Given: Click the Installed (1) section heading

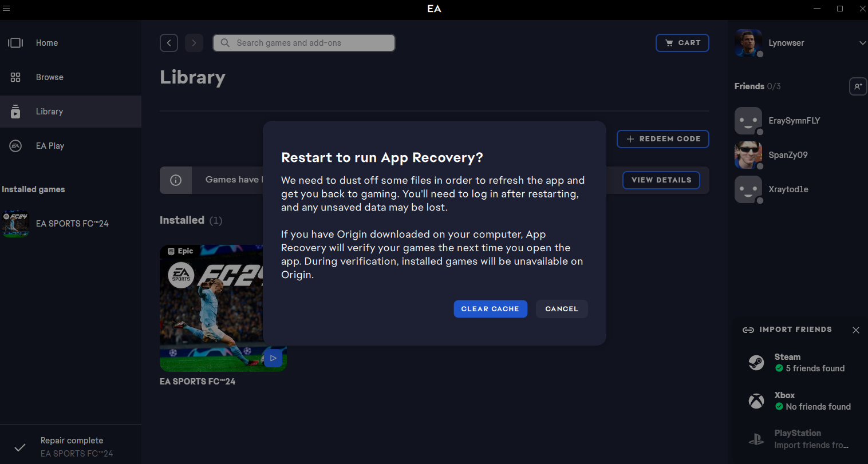Looking at the screenshot, I should (191, 220).
